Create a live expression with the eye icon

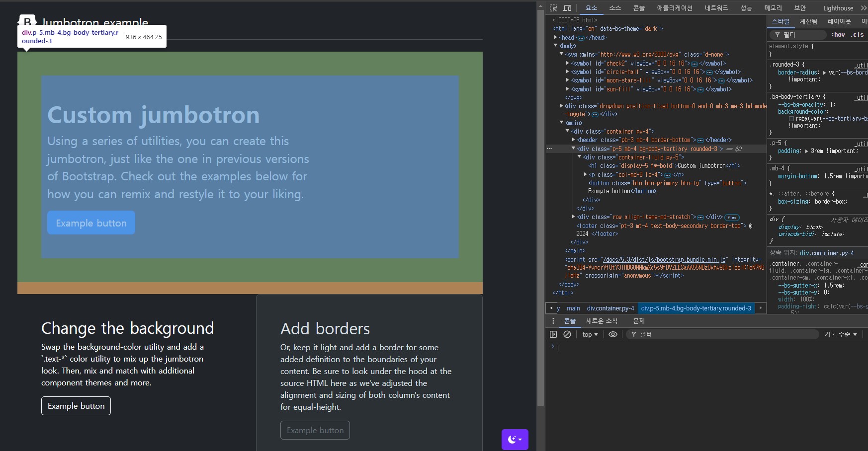click(613, 334)
